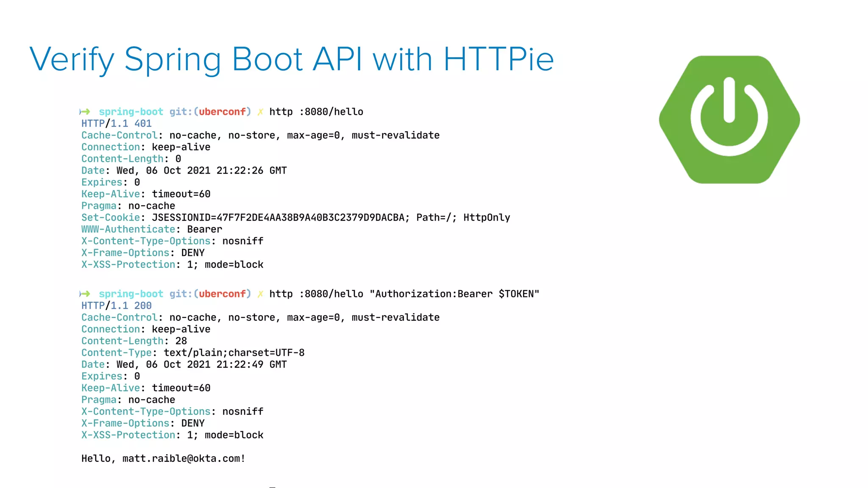
Task: Click the Set-Cookie header name
Action: (x=111, y=218)
